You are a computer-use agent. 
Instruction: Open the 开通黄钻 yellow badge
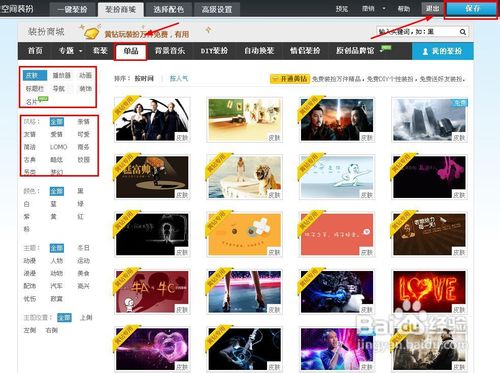(290, 79)
